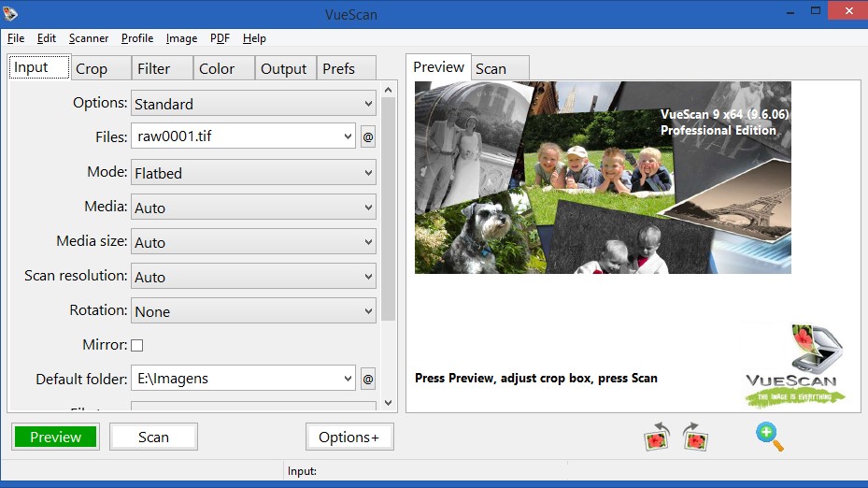Open the PDF menu

pos(220,38)
